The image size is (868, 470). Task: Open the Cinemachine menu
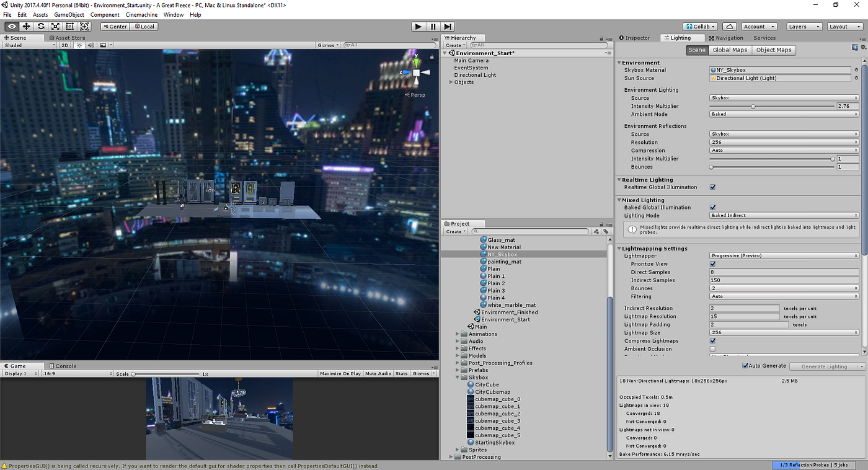click(x=141, y=14)
